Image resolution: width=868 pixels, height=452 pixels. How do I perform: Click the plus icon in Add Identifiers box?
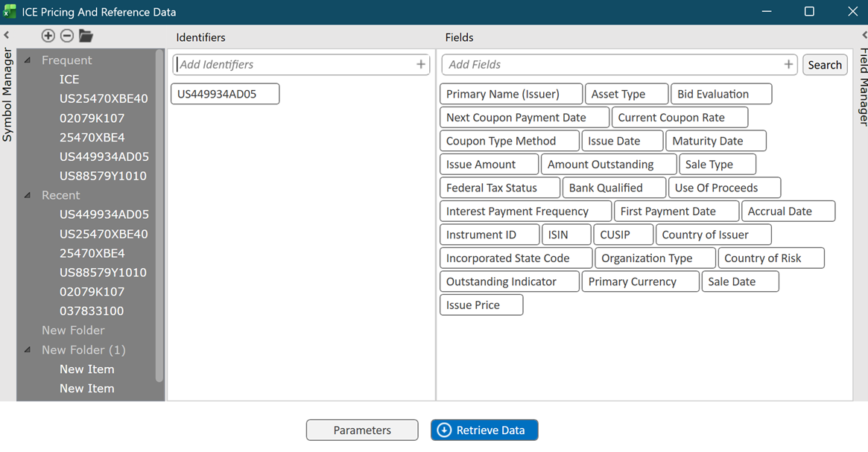(x=421, y=65)
